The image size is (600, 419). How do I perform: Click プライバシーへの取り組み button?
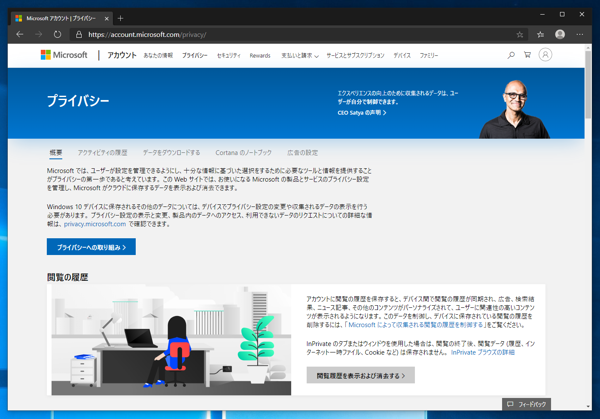(91, 247)
